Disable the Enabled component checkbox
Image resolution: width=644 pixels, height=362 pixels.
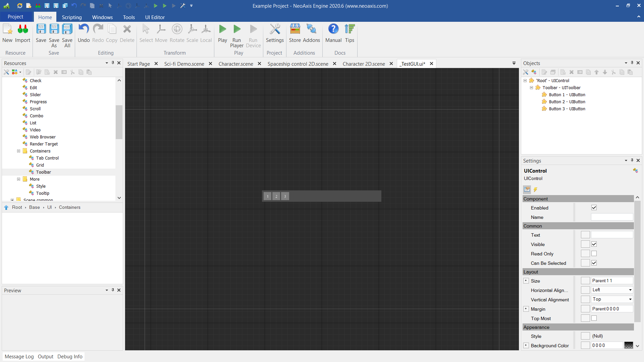click(594, 207)
